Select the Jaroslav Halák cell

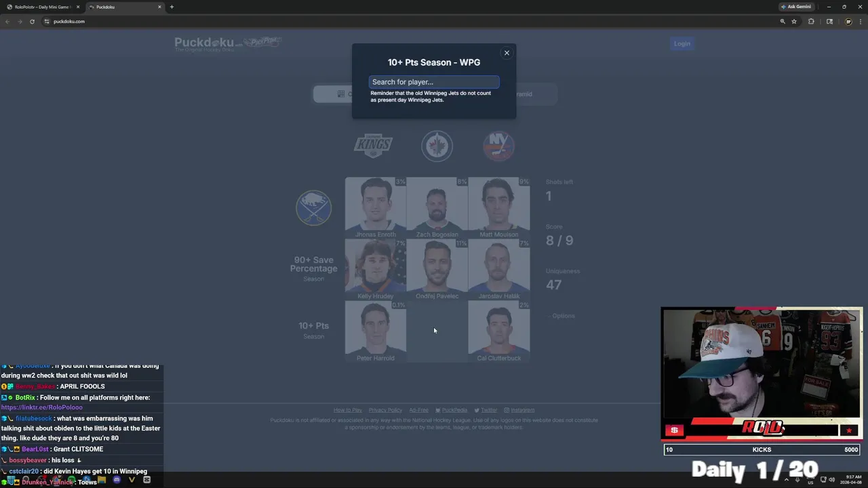[x=499, y=269]
